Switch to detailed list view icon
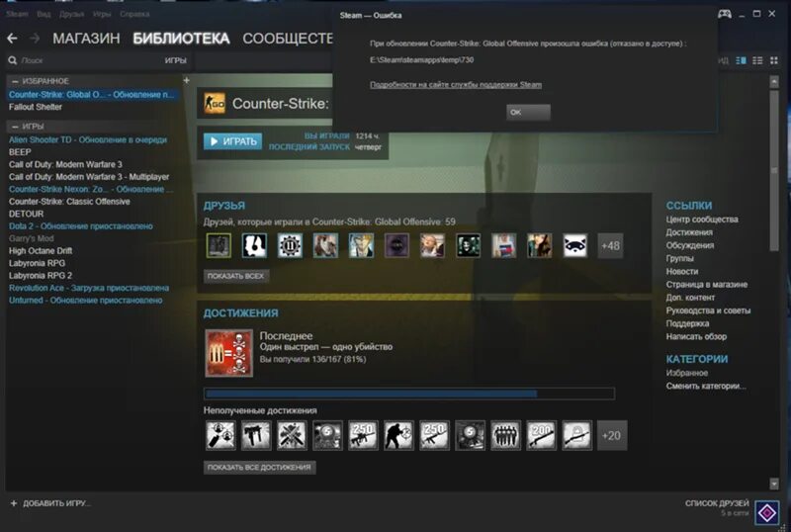Image resolution: width=791 pixels, height=532 pixels. click(x=741, y=60)
